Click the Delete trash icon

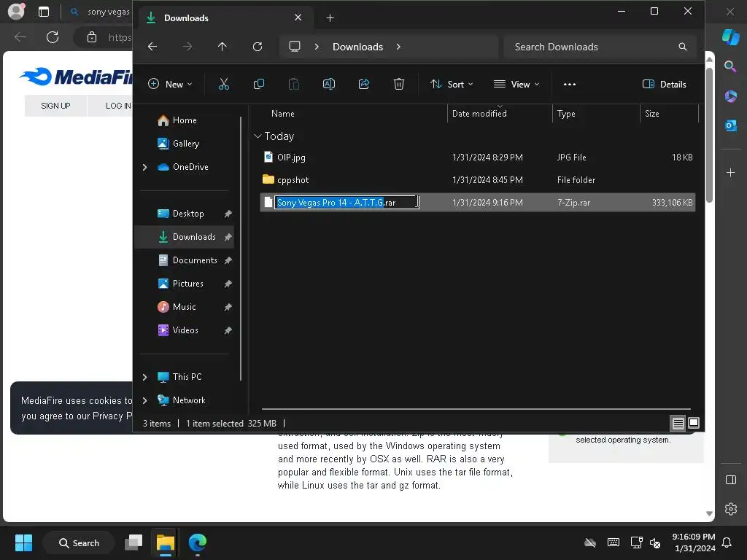click(399, 85)
